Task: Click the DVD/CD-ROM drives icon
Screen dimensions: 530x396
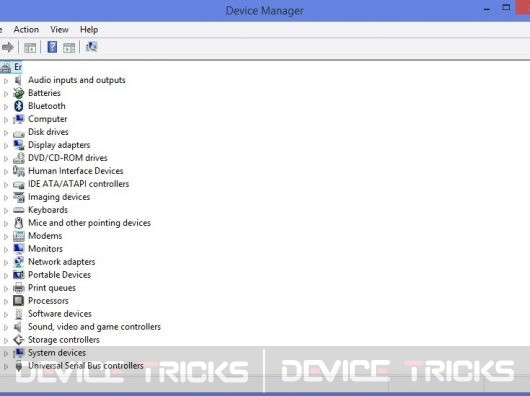Action: point(19,158)
